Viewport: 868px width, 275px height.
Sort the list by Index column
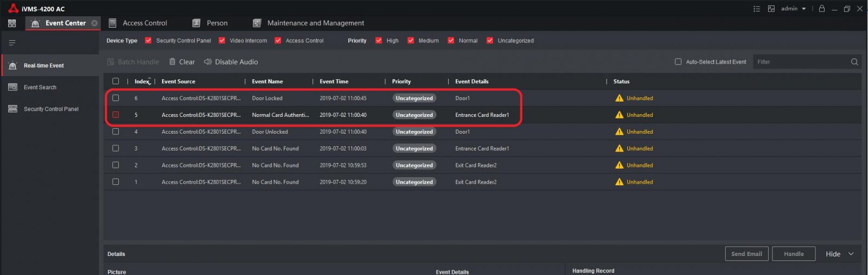[142, 82]
